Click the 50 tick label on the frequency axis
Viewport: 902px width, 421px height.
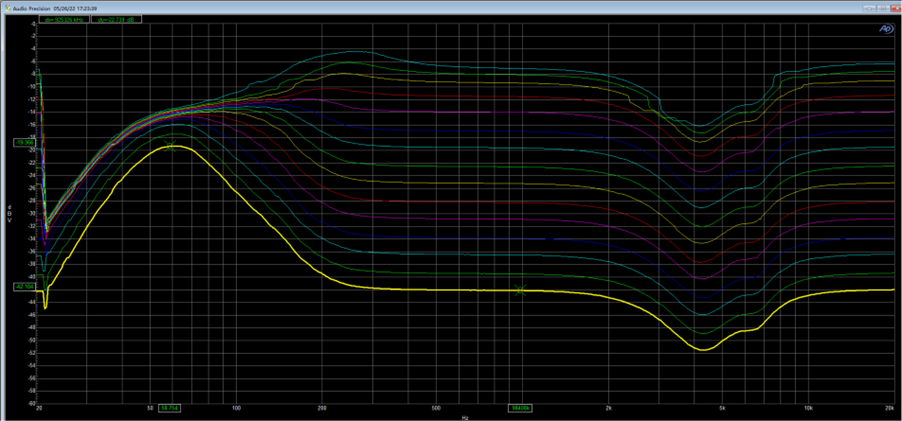150,408
